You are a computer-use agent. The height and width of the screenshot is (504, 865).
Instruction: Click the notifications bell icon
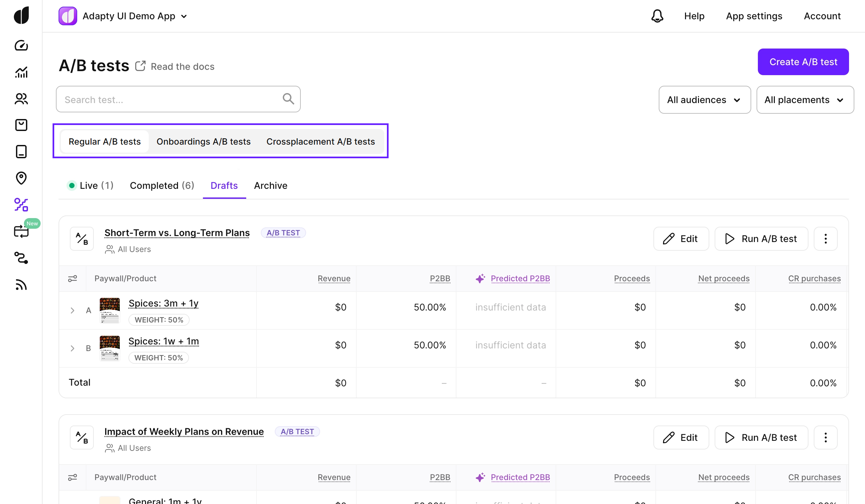(x=657, y=16)
